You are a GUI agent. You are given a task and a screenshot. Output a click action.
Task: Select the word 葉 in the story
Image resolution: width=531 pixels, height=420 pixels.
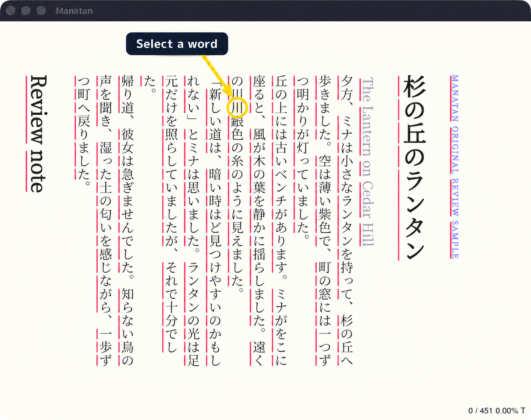click(x=259, y=188)
